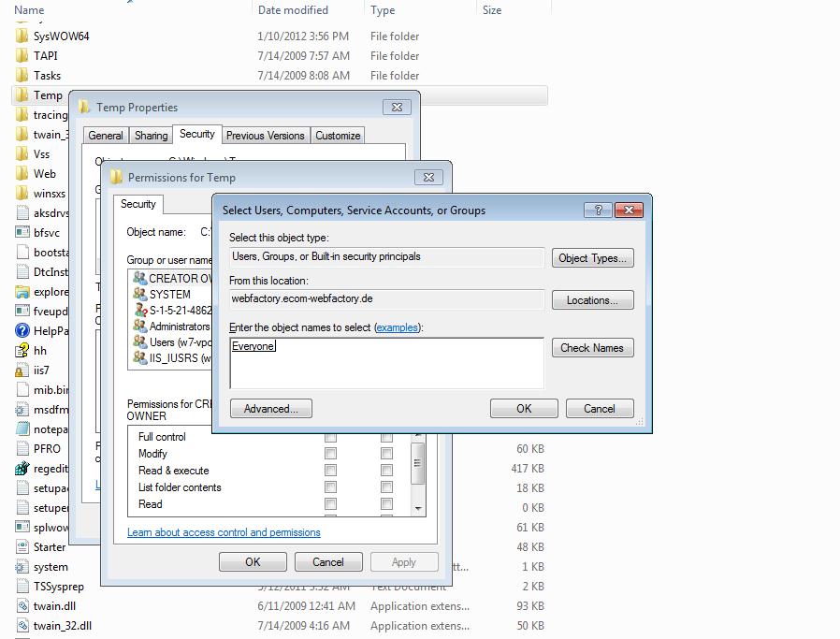Click the SysWOW64 folder icon
The width and height of the screenshot is (840, 639).
22,36
